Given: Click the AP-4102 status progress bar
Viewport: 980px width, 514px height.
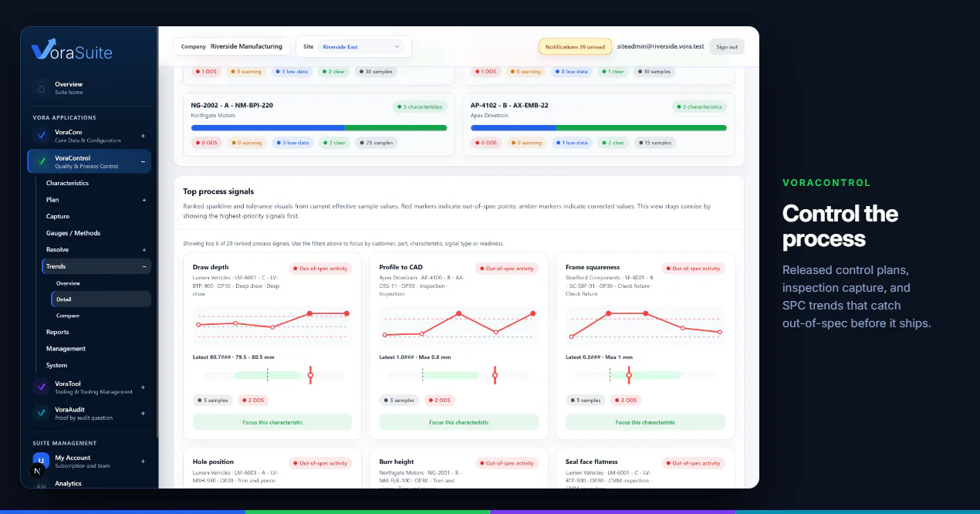Looking at the screenshot, I should tap(599, 128).
